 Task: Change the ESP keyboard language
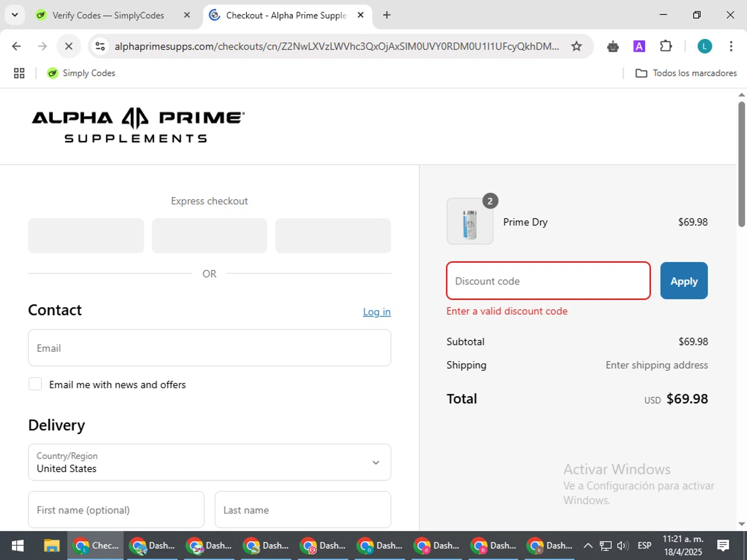pyautogui.click(x=644, y=546)
